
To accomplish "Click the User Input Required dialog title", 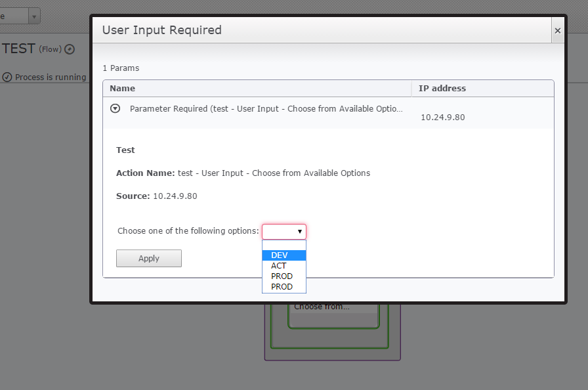I will coord(162,30).
